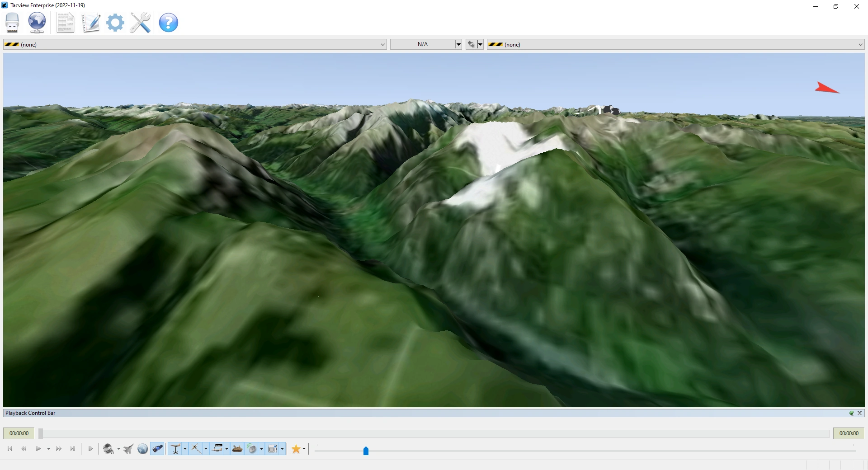Open the blue gear options icon
The image size is (868, 470).
point(115,23)
